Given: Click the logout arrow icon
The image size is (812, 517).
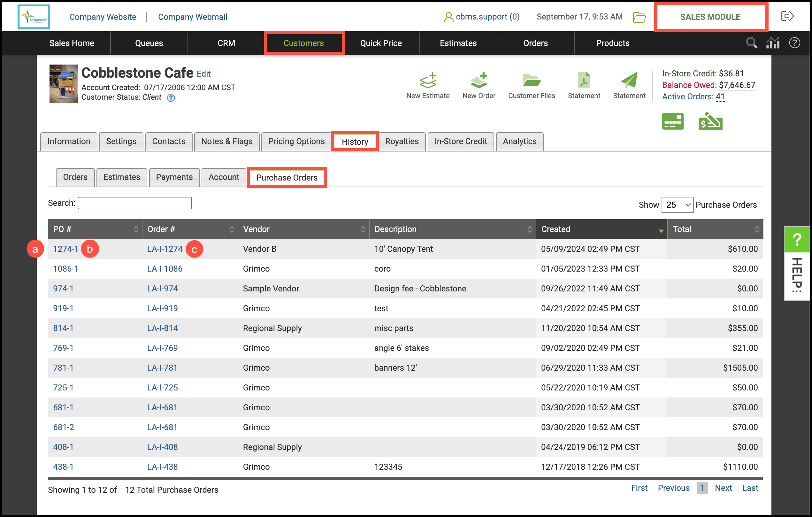Looking at the screenshot, I should pyautogui.click(x=787, y=16).
